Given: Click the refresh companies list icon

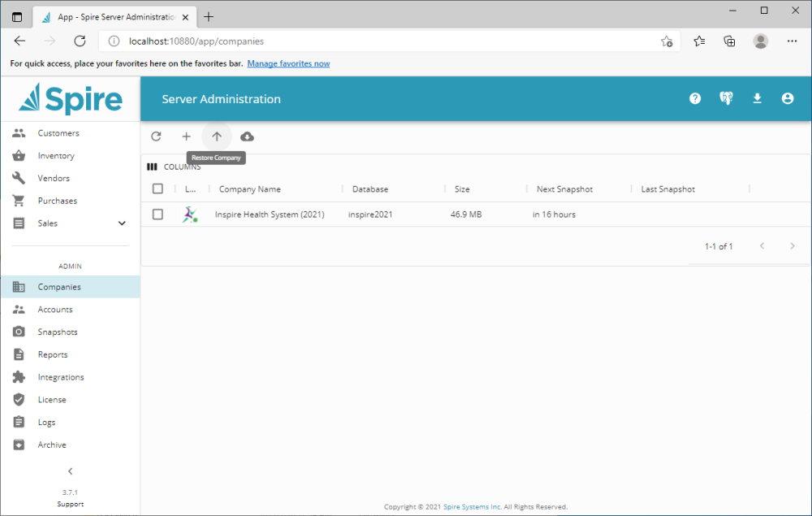Looking at the screenshot, I should [156, 137].
